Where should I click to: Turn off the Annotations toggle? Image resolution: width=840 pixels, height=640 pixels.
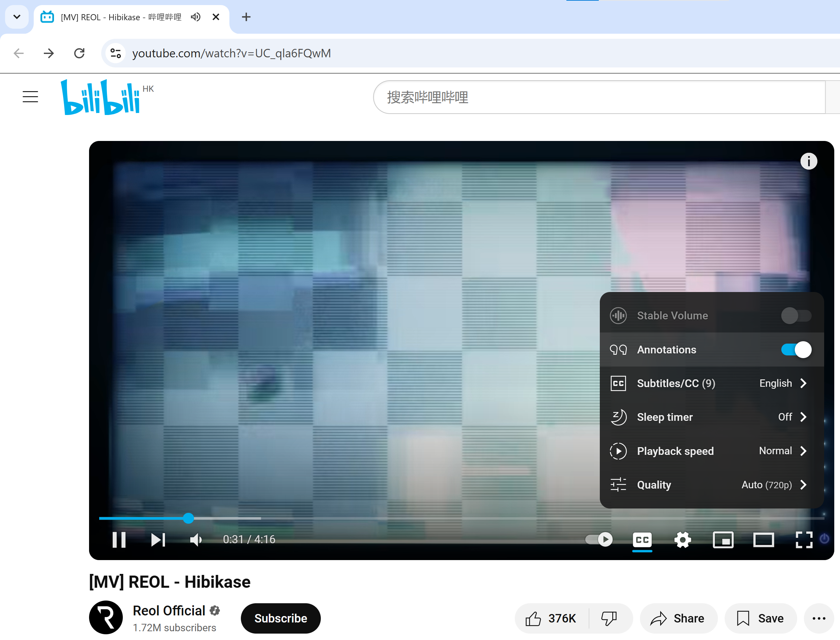(x=796, y=349)
